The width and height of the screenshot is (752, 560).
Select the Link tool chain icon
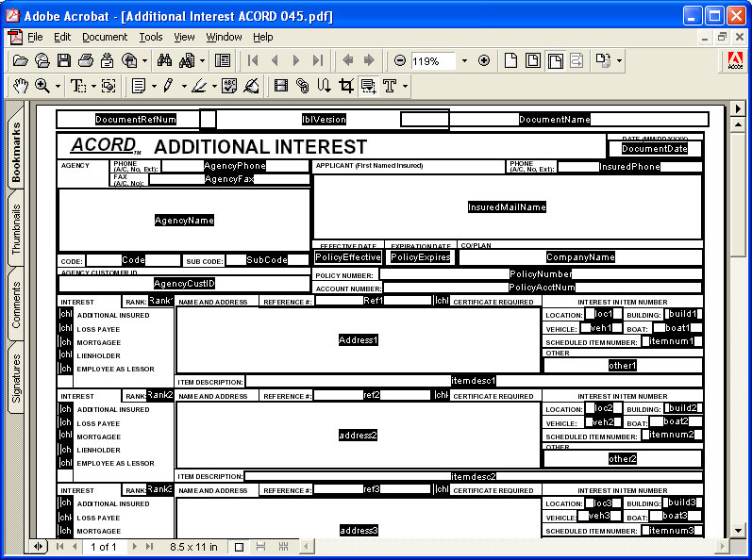(302, 86)
